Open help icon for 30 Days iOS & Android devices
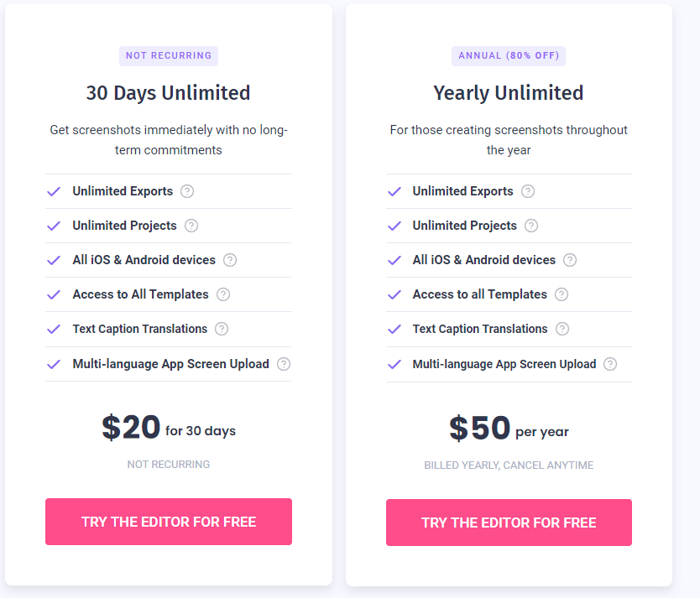The height and width of the screenshot is (598, 700). (230, 260)
